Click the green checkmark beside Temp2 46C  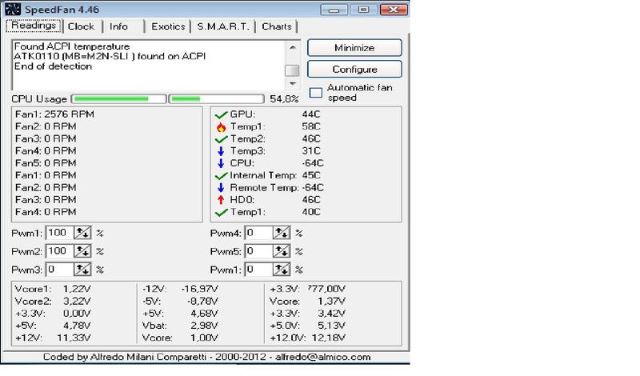point(221,139)
